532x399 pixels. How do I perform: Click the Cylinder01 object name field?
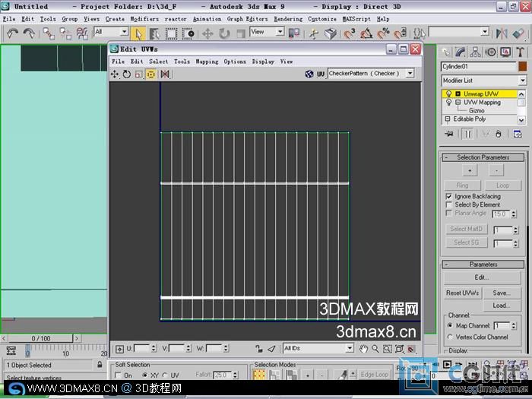(x=479, y=67)
